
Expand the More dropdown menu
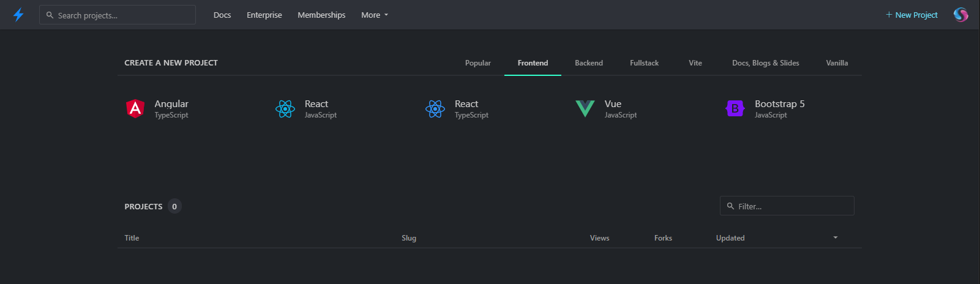click(375, 15)
